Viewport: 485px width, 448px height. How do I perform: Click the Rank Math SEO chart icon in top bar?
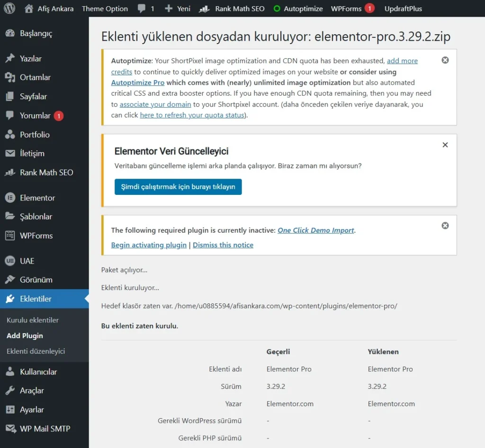(204, 9)
